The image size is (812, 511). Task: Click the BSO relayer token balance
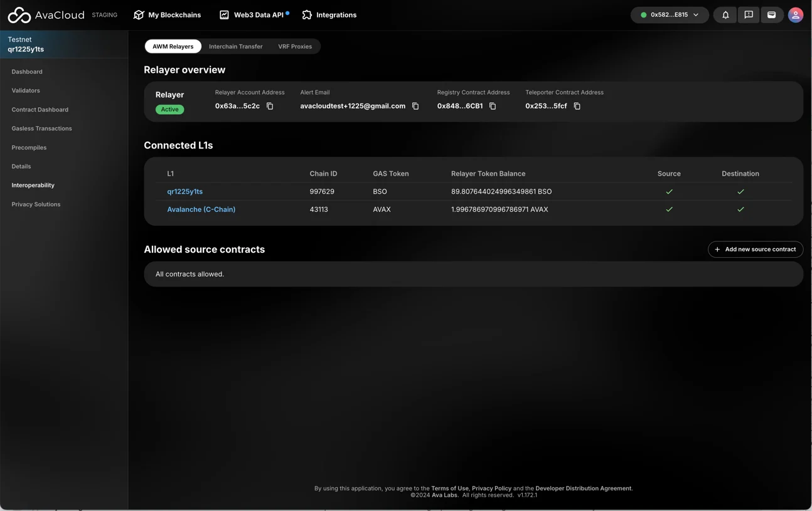pyautogui.click(x=501, y=191)
